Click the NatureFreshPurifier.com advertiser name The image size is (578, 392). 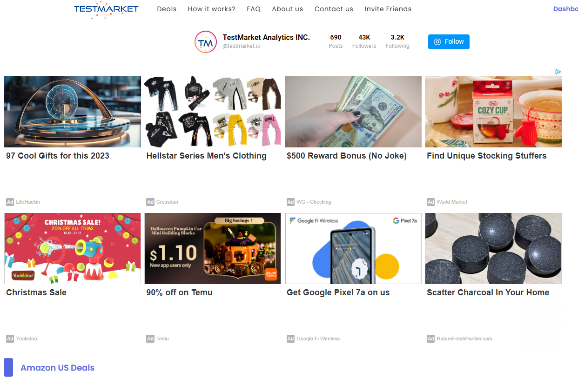click(464, 339)
